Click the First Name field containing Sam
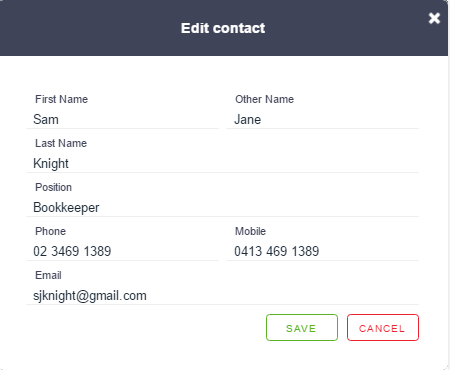This screenshot has height=370, width=450. pyautogui.click(x=122, y=120)
